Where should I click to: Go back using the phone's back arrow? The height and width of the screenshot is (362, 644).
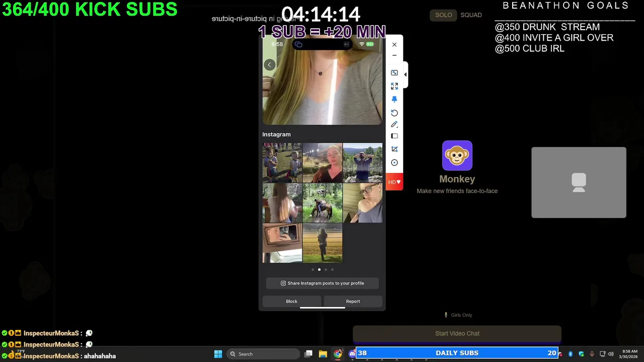[270, 65]
